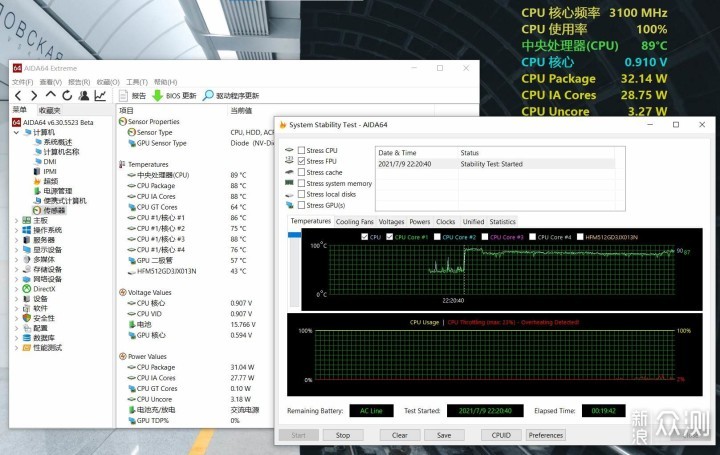Click the BIOS update green arrow
Screen dimensions: 720x455
(x=158, y=95)
